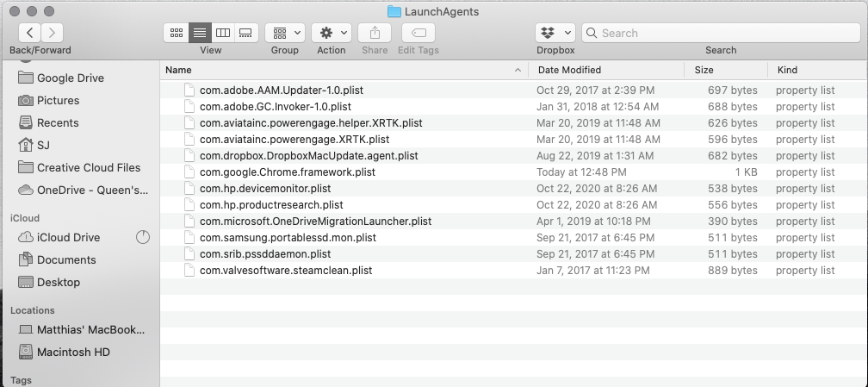Switch to column view

[223, 33]
